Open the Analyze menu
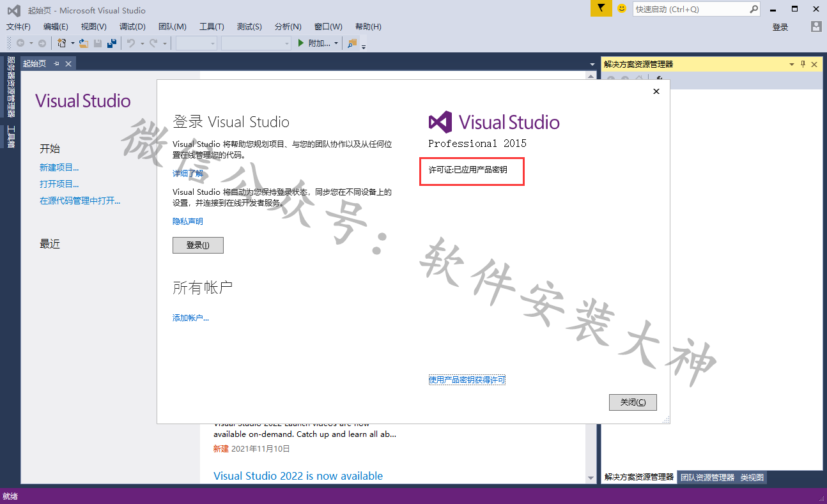Image resolution: width=827 pixels, height=504 pixels. tap(288, 26)
